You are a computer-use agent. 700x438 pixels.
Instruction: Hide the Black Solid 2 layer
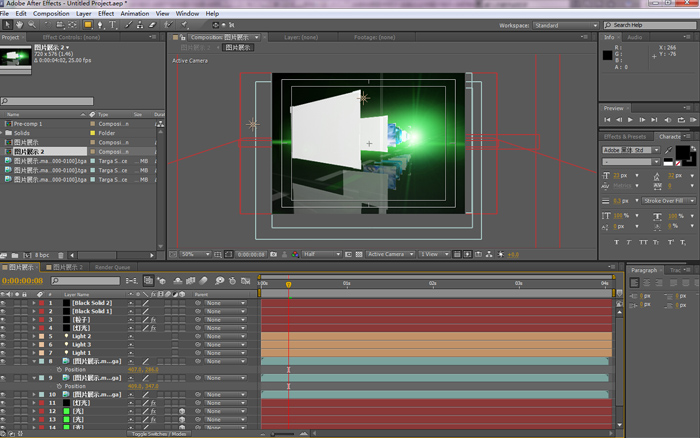click(x=4, y=303)
